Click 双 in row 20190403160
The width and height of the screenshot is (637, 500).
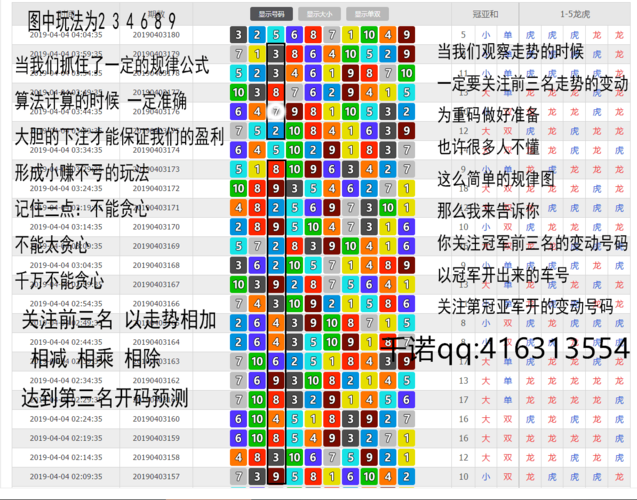tap(508, 419)
